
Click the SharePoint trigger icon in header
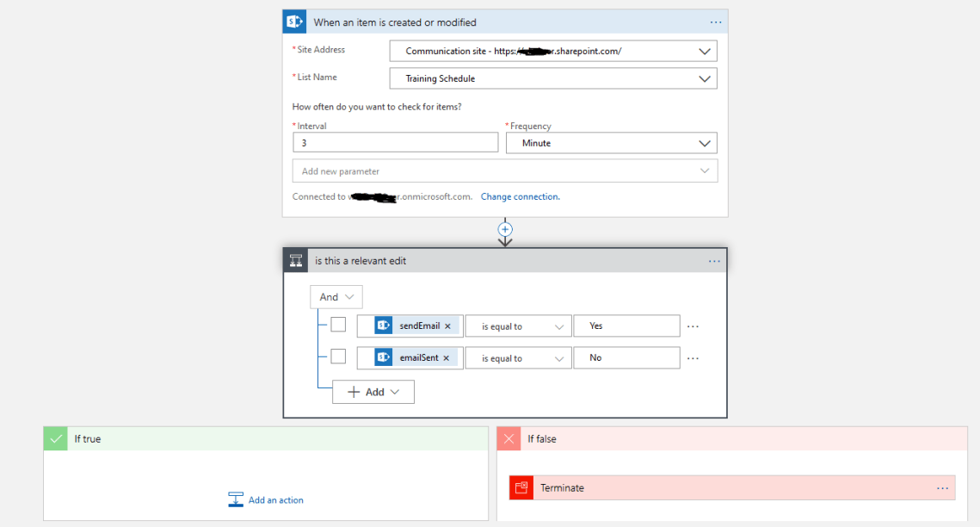295,22
